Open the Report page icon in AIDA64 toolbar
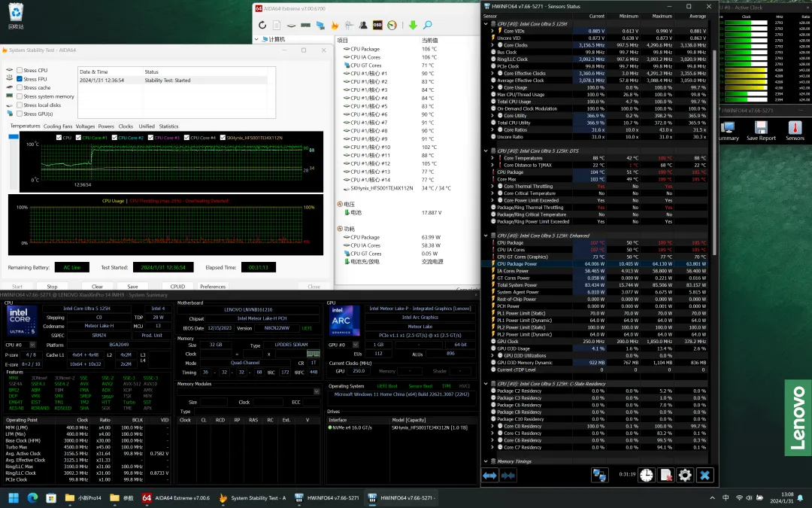Viewport: 812px width, 508px height. (x=277, y=25)
